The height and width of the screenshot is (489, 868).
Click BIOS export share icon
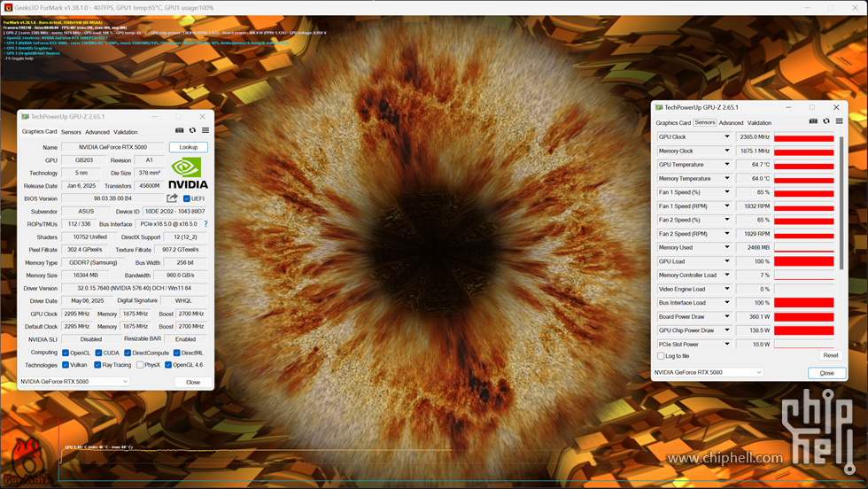172,198
